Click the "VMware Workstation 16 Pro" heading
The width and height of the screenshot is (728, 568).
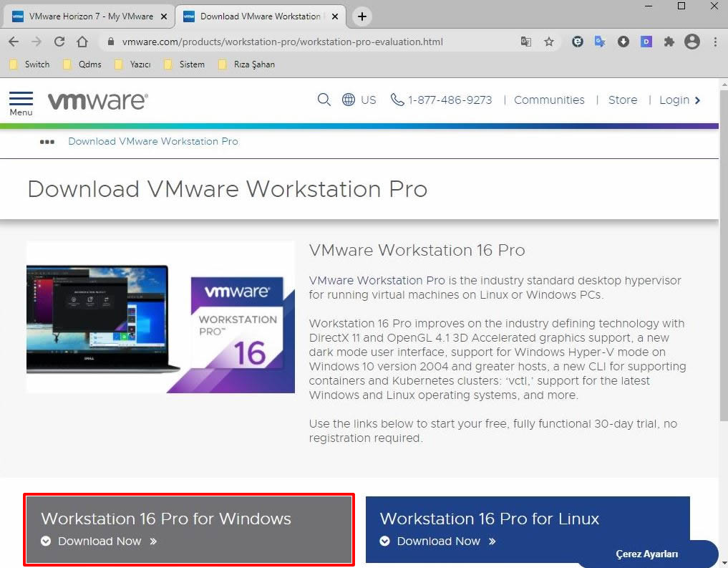click(417, 250)
